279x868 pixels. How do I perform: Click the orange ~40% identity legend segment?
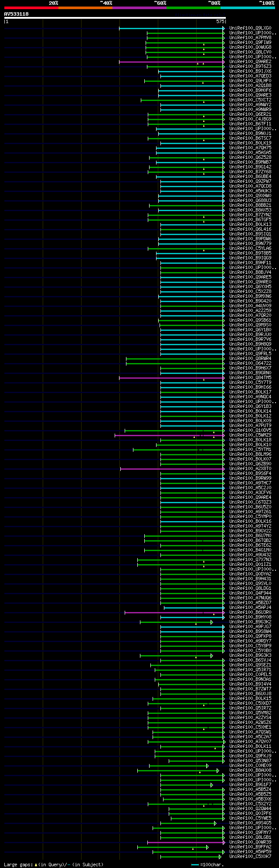85,8
